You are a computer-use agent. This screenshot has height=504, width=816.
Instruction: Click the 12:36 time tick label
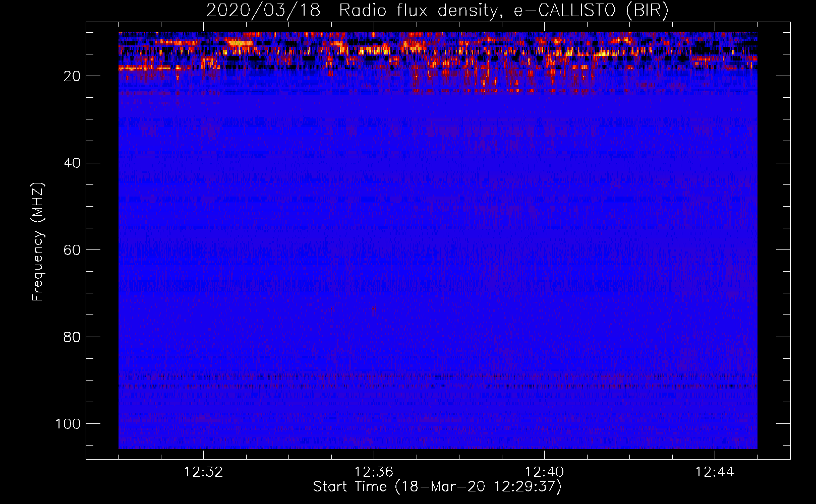374,472
